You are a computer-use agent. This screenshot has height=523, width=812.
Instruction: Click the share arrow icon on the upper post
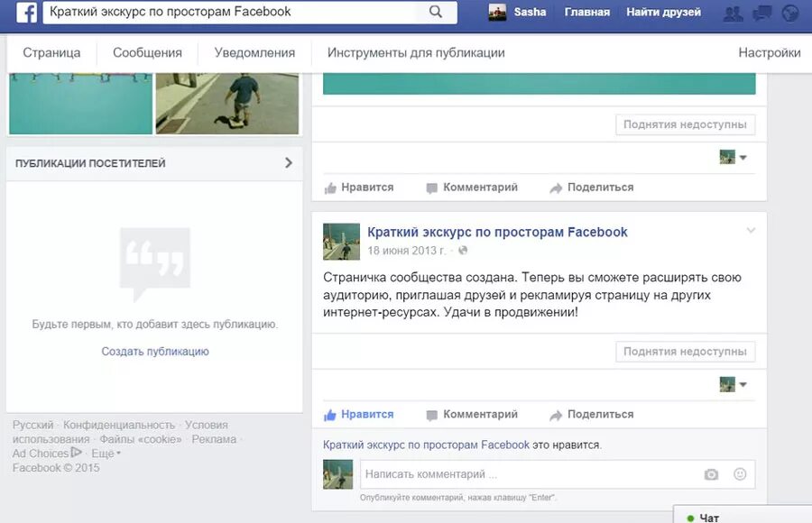(x=556, y=188)
